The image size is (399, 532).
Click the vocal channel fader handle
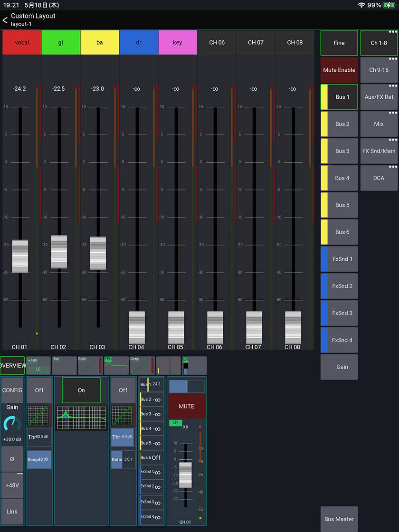[x=20, y=256]
